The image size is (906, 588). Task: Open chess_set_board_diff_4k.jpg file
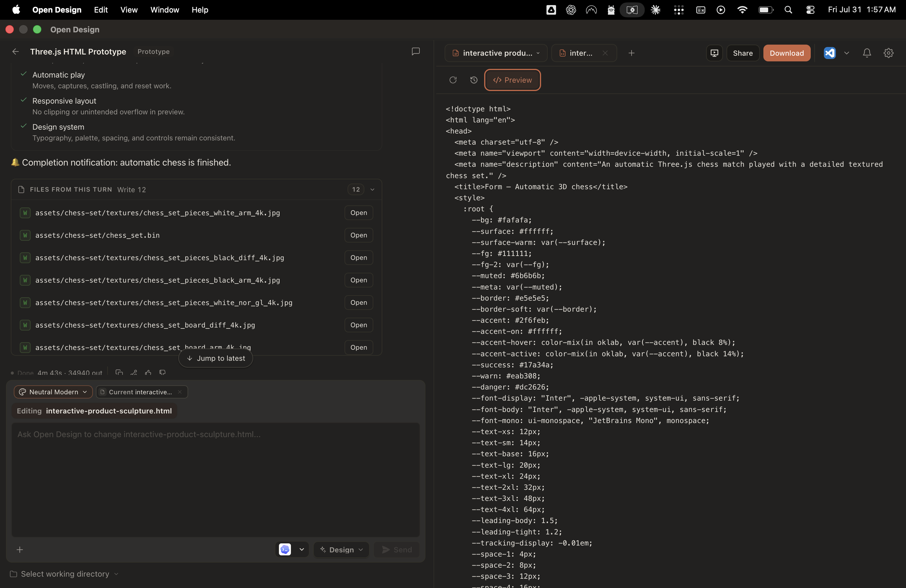pos(359,325)
